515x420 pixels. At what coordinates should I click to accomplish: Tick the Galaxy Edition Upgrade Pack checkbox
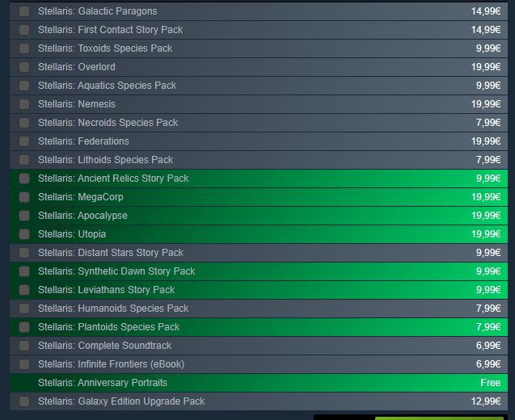point(24,401)
